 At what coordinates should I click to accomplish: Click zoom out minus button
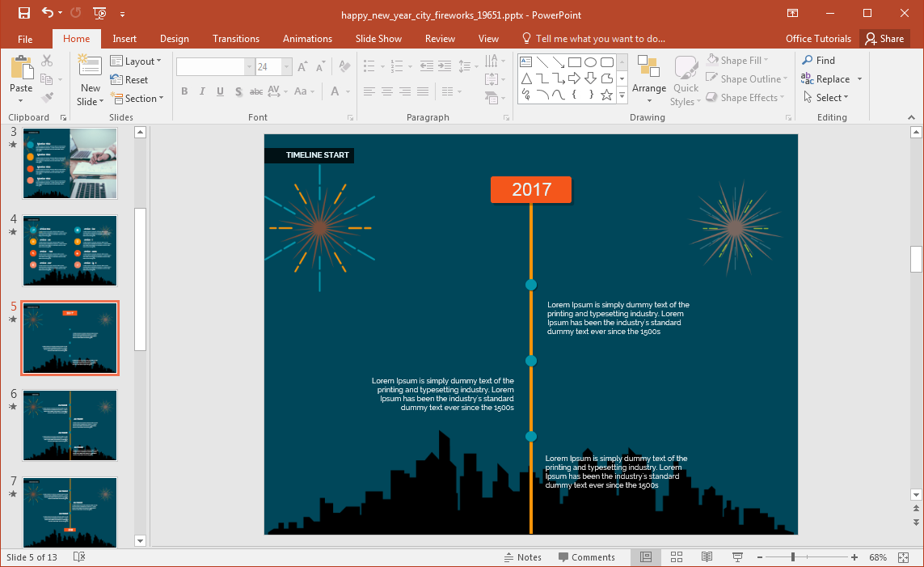coord(760,557)
